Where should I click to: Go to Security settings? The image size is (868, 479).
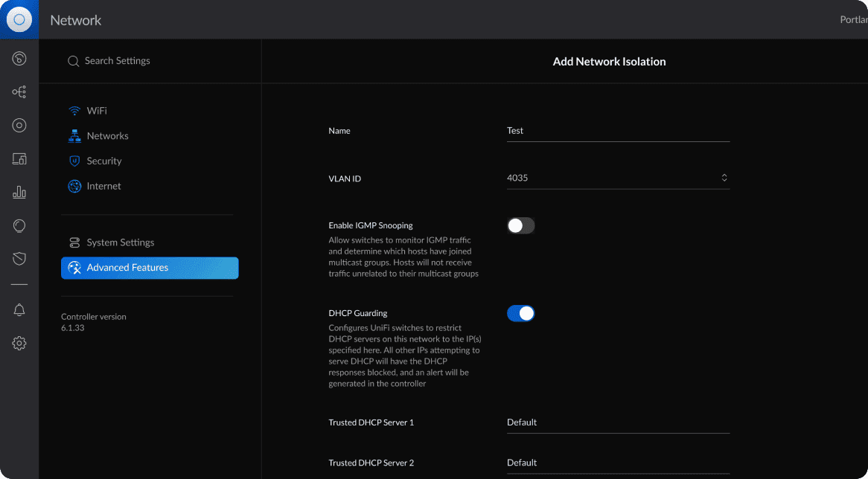pyautogui.click(x=103, y=161)
